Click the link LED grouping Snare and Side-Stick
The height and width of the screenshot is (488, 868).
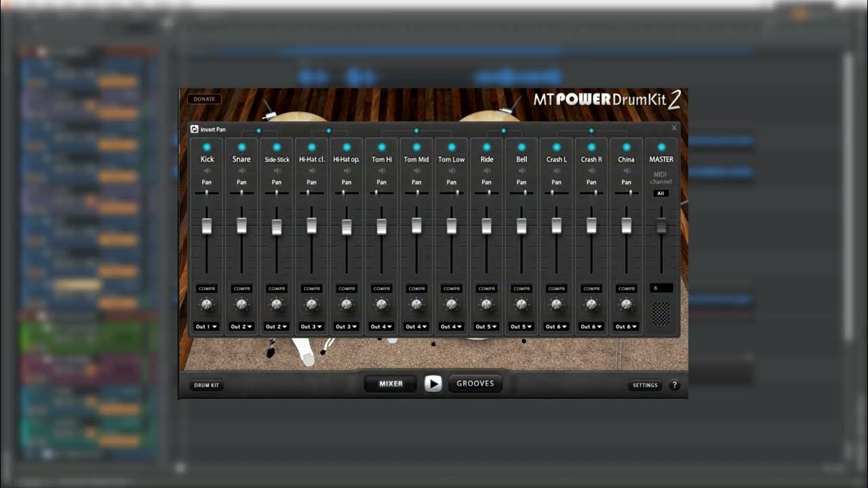pos(258,131)
